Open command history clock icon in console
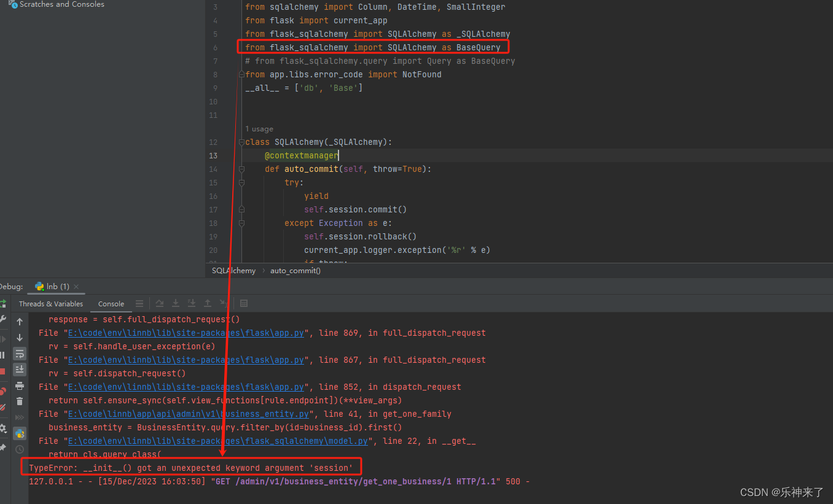Image resolution: width=833 pixels, height=504 pixels. [20, 449]
